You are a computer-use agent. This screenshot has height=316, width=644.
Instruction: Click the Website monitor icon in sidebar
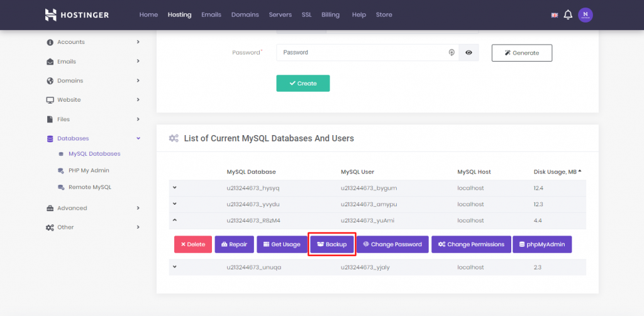tap(50, 100)
